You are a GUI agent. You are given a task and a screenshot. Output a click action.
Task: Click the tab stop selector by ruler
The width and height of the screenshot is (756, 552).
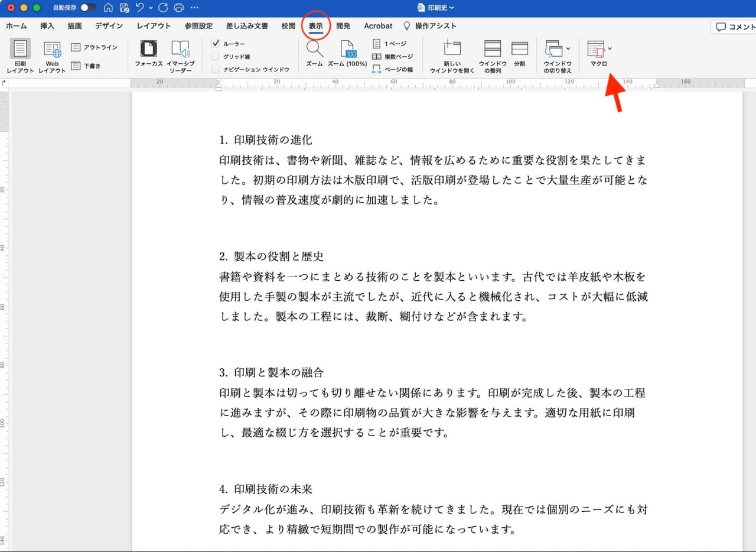[x=4, y=83]
